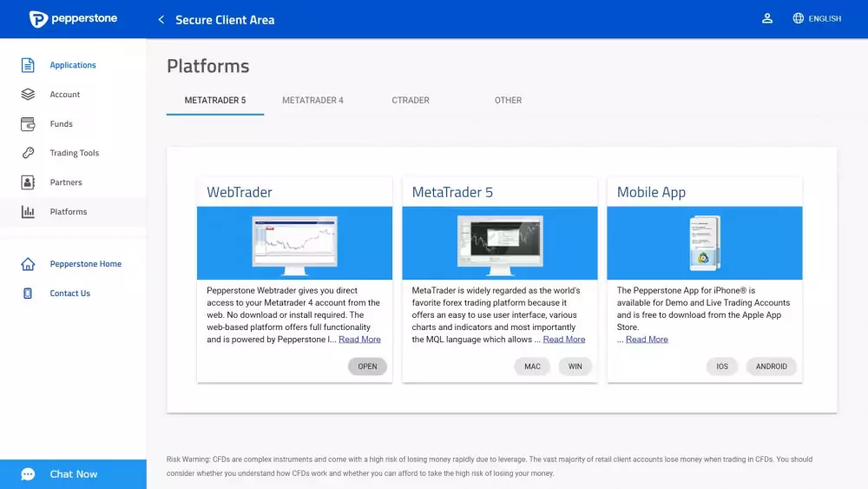
Task: Click the Partners badge icon
Action: [28, 182]
